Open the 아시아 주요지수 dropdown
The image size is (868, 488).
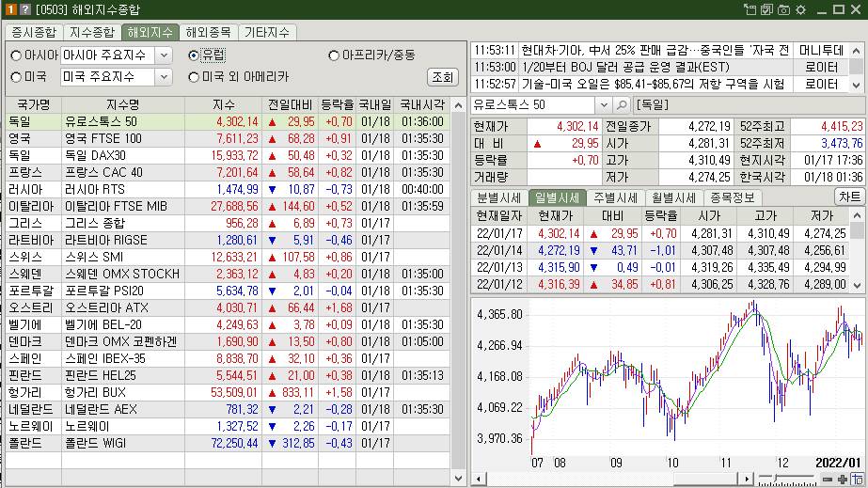tap(164, 55)
